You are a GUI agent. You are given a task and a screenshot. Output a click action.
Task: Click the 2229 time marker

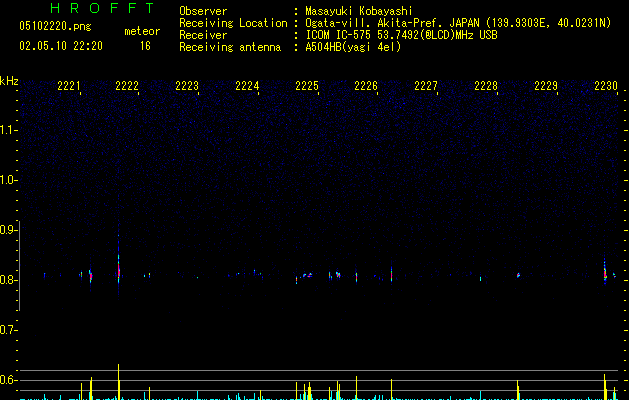pos(546,86)
